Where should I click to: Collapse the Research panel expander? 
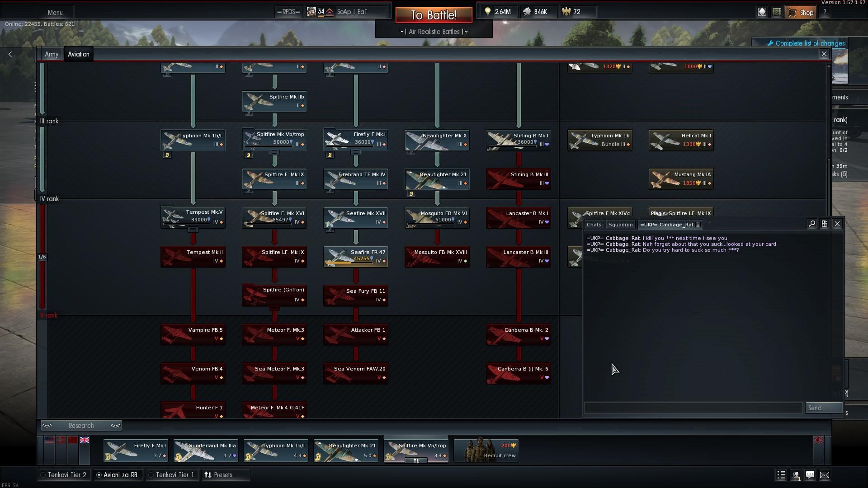tap(81, 426)
